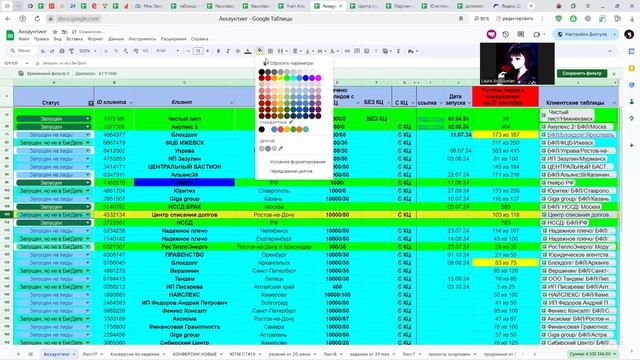Star the Аккаунтинг document
The height and width of the screenshot is (360, 640).
55,31
